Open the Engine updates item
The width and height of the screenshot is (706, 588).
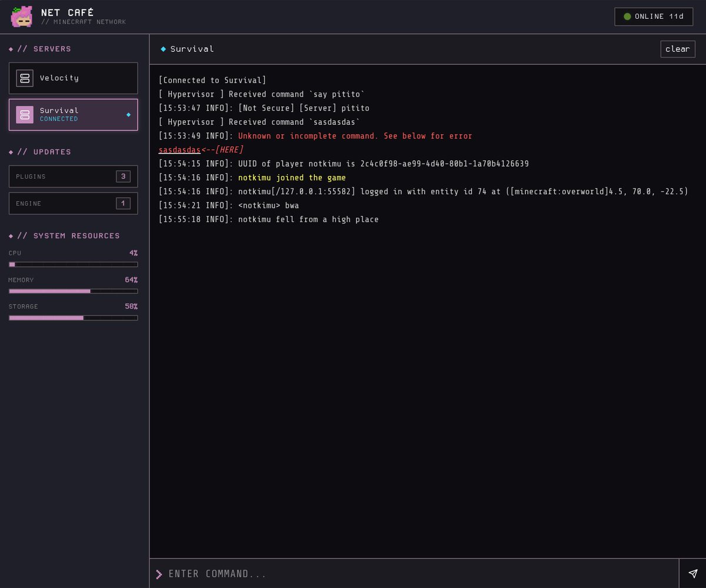(x=74, y=204)
